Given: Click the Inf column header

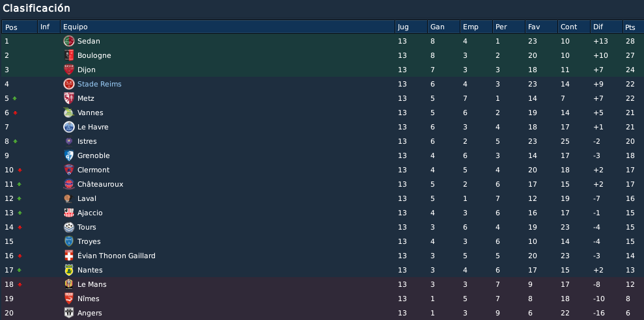Looking at the screenshot, I should (49, 27).
